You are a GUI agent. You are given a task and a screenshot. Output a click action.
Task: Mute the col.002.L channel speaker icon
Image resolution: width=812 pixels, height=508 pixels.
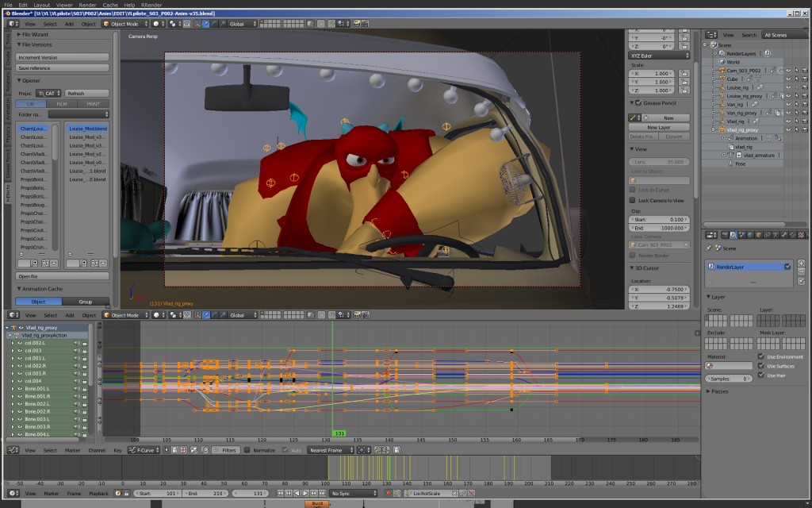[x=75, y=343]
